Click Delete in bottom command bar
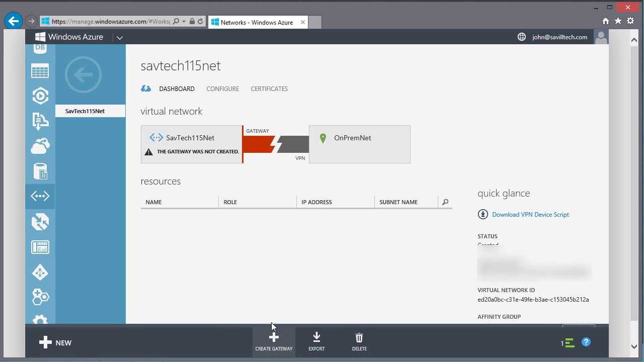Screen dimensions: 644x362 [359, 341]
